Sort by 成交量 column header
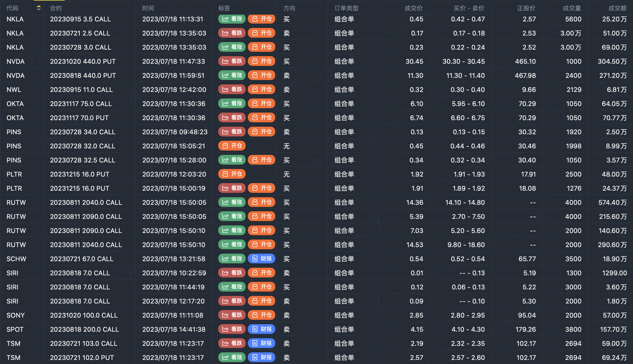The width and height of the screenshot is (633, 364). coord(572,8)
